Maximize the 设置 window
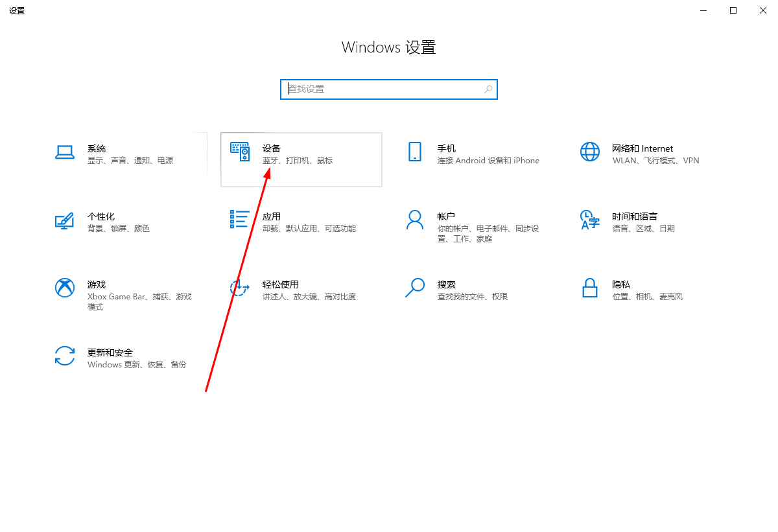 [733, 10]
